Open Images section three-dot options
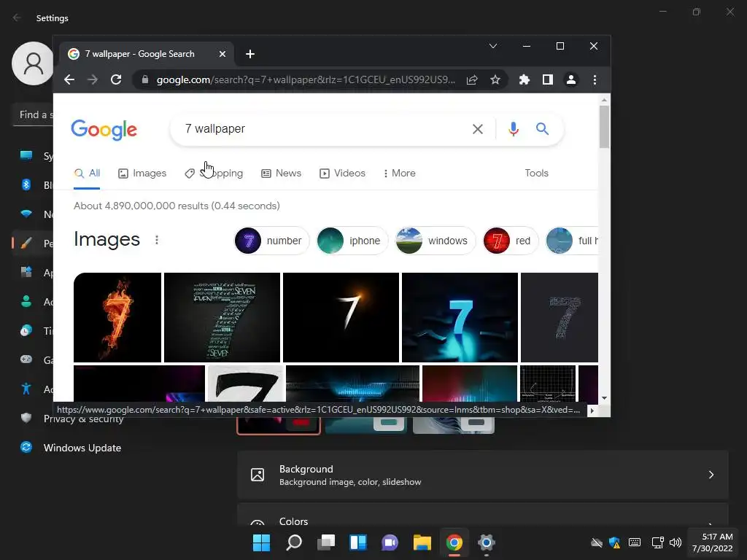 coord(157,240)
